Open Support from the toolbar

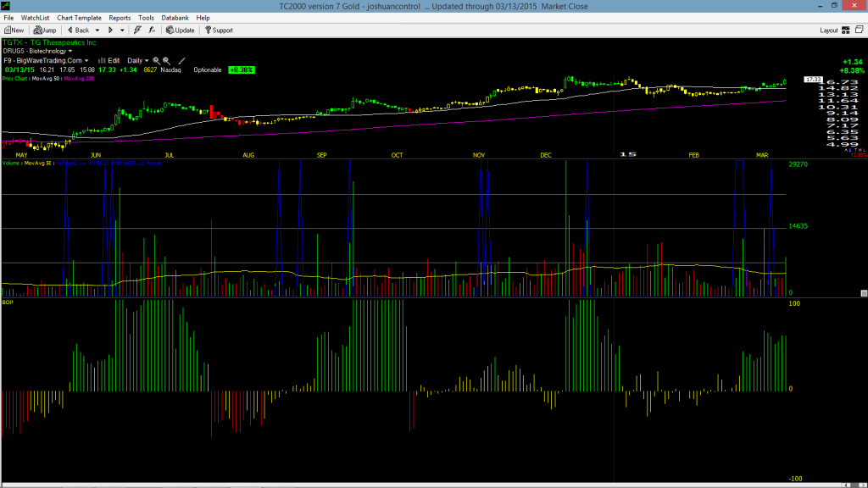click(x=219, y=30)
